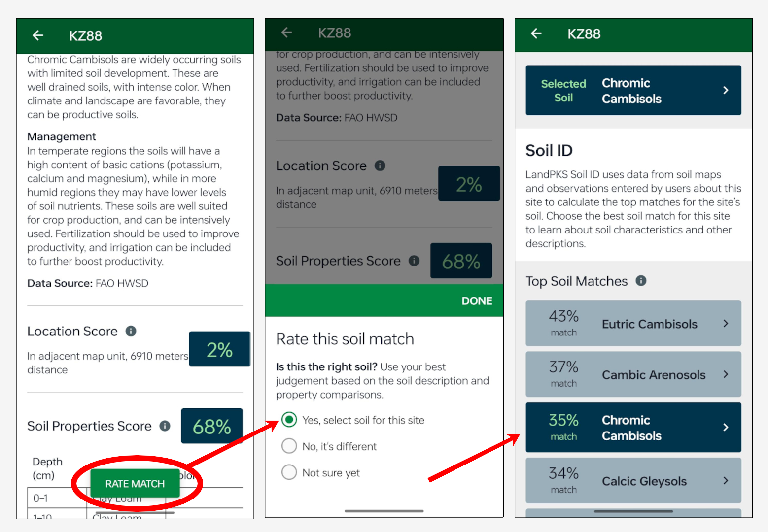This screenshot has width=768, height=532.
Task: Click the back arrow on the Chromic Cambisols page
Action: [38, 35]
